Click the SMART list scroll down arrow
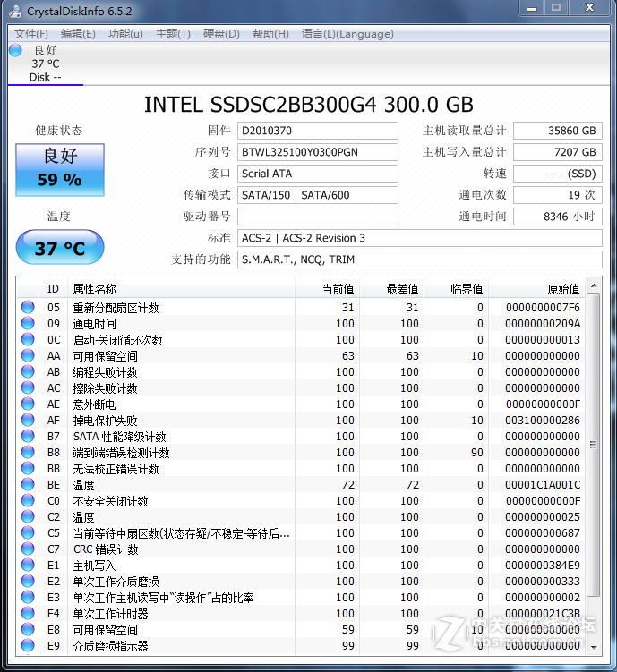The image size is (617, 672). pyautogui.click(x=594, y=648)
